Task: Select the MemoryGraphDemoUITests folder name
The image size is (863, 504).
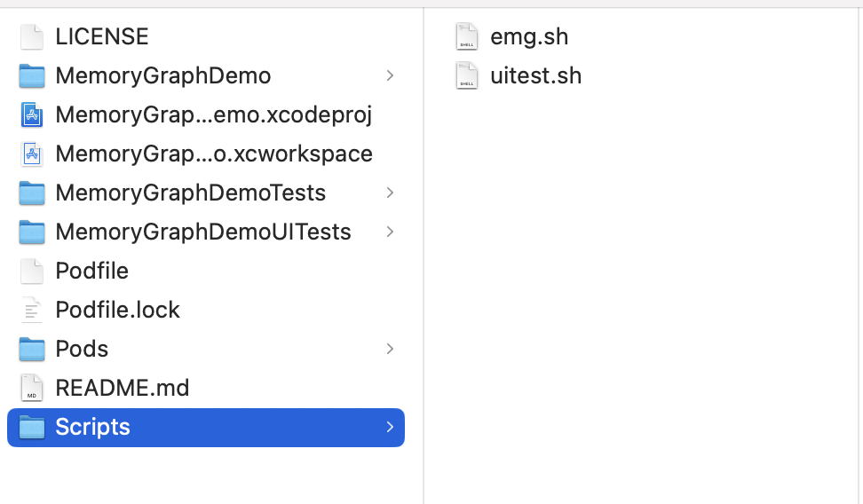Action: tap(202, 232)
